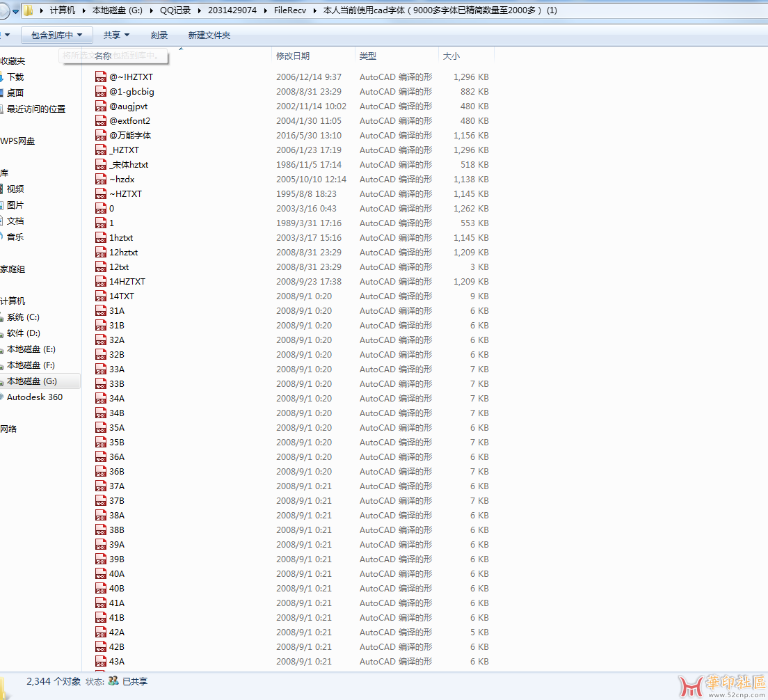Open the 包含到库中 dropdown
The width and height of the screenshot is (768, 700).
56,35
